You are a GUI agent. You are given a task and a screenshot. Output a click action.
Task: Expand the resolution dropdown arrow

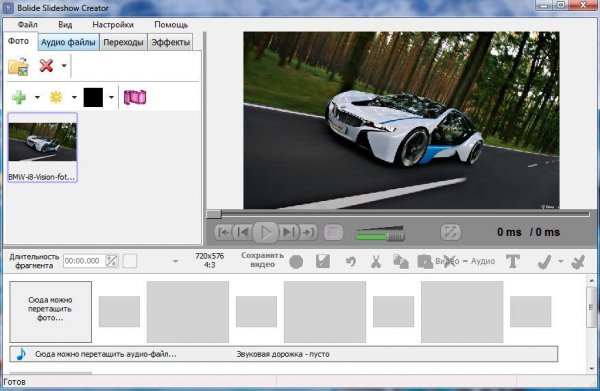(175, 261)
